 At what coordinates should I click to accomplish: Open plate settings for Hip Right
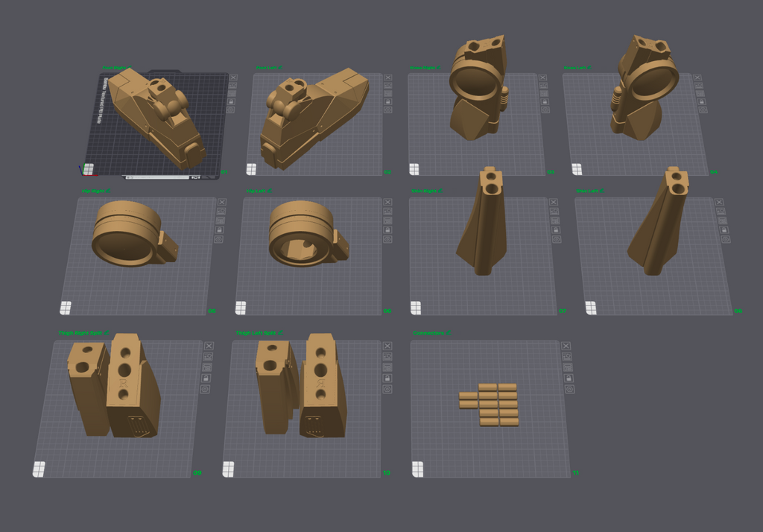tap(218, 239)
